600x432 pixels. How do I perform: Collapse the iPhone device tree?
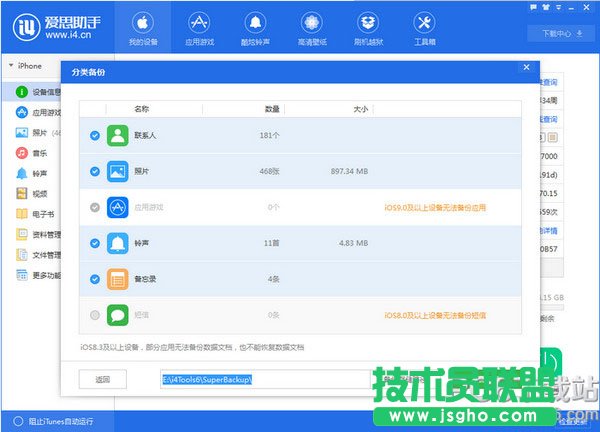(11, 65)
